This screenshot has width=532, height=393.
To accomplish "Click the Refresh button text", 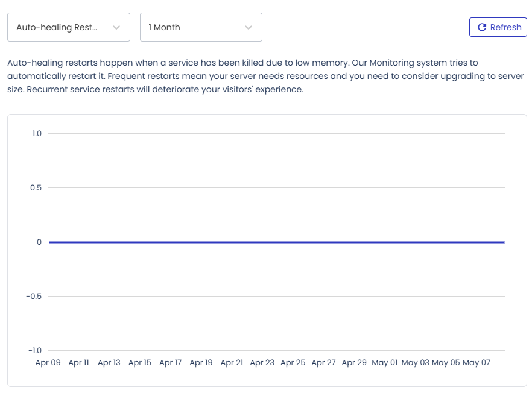I will pyautogui.click(x=505, y=27).
